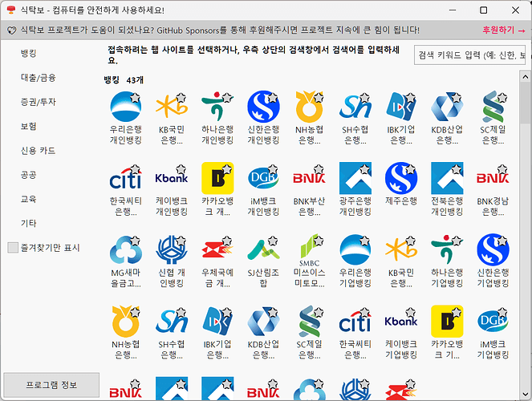Click IBK기업 은행 icon in the first row
The image size is (532, 401).
(401, 107)
